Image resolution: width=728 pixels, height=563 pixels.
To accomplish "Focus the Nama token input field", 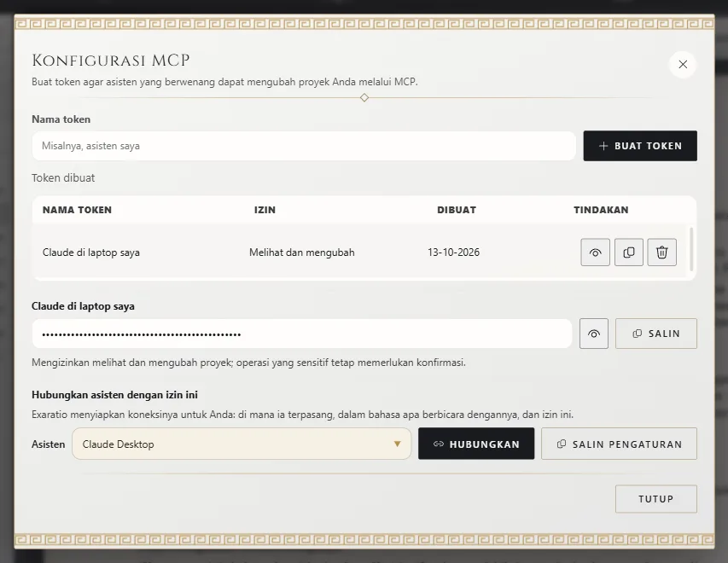I will click(x=304, y=146).
